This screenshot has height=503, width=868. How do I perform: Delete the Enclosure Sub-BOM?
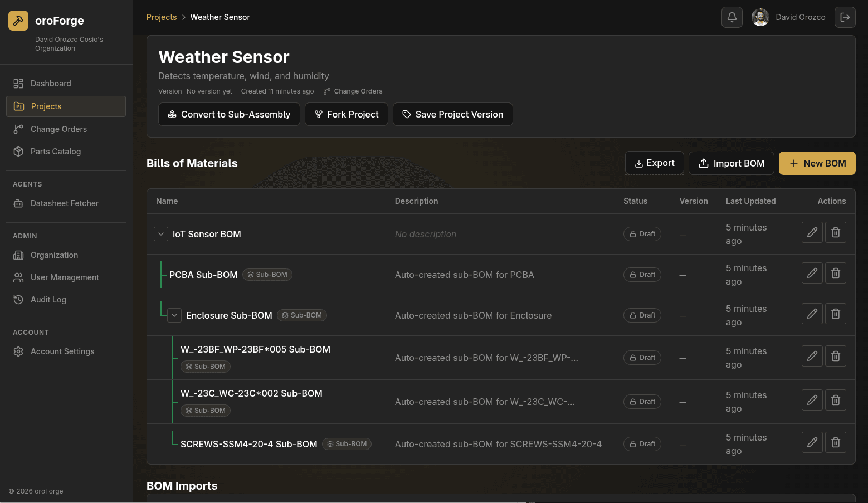tap(836, 314)
